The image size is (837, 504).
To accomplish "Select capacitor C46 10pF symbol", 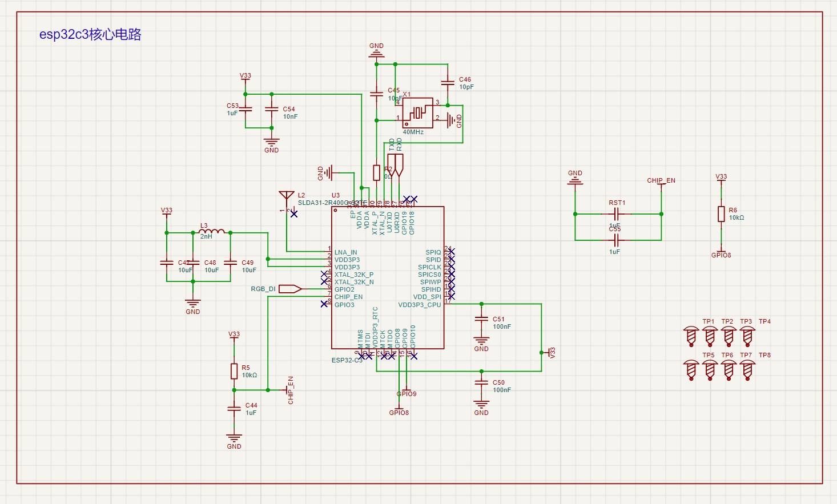I will pos(448,83).
